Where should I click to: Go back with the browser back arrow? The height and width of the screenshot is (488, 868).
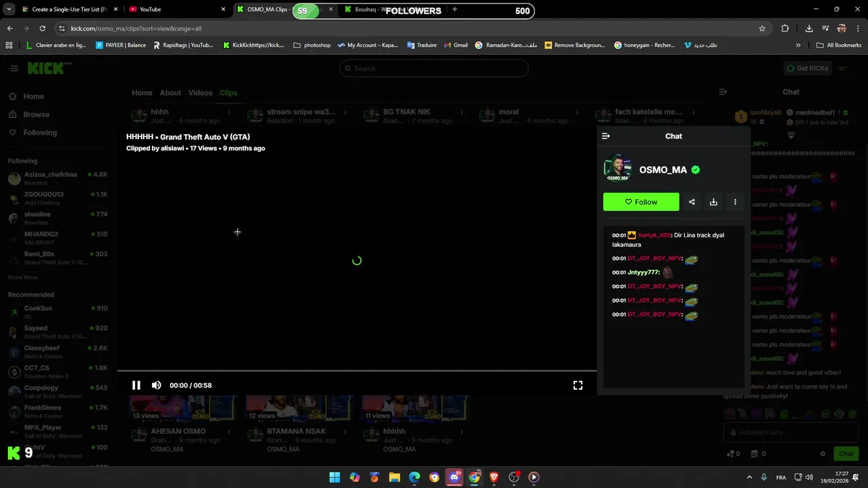coord(9,28)
